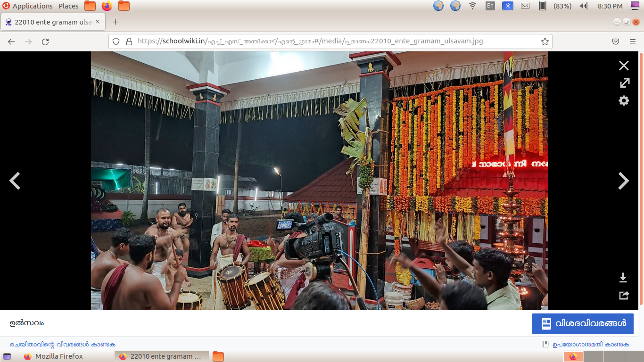Open media viewer settings gear
Viewport: 644px width, 362px height.
click(x=624, y=100)
